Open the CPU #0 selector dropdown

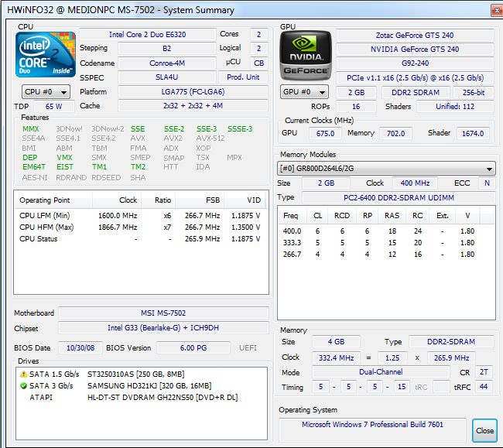pos(46,92)
